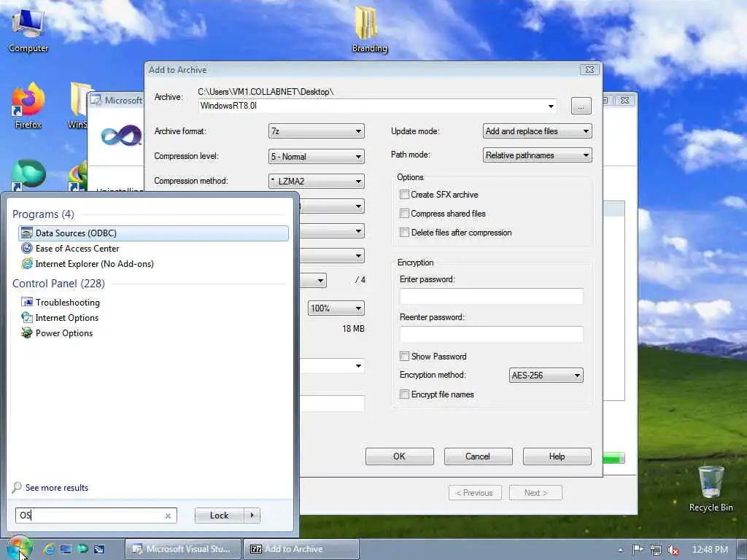This screenshot has width=747, height=560.
Task: Click the Control Panel (228) header
Action: (58, 284)
